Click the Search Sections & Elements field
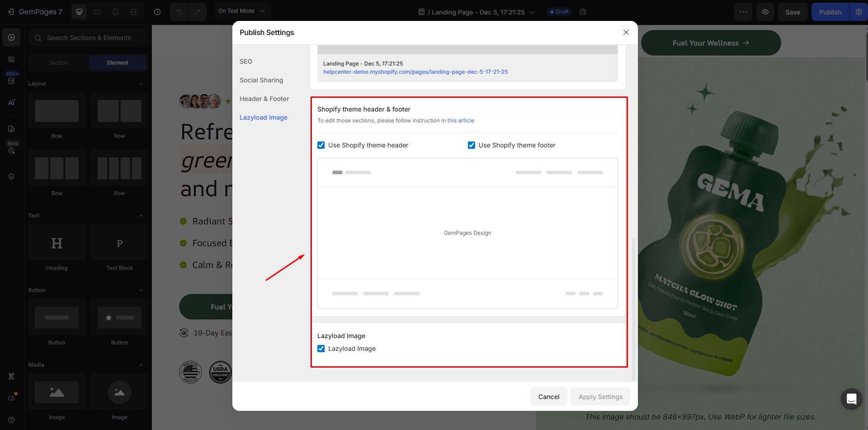 [89, 38]
